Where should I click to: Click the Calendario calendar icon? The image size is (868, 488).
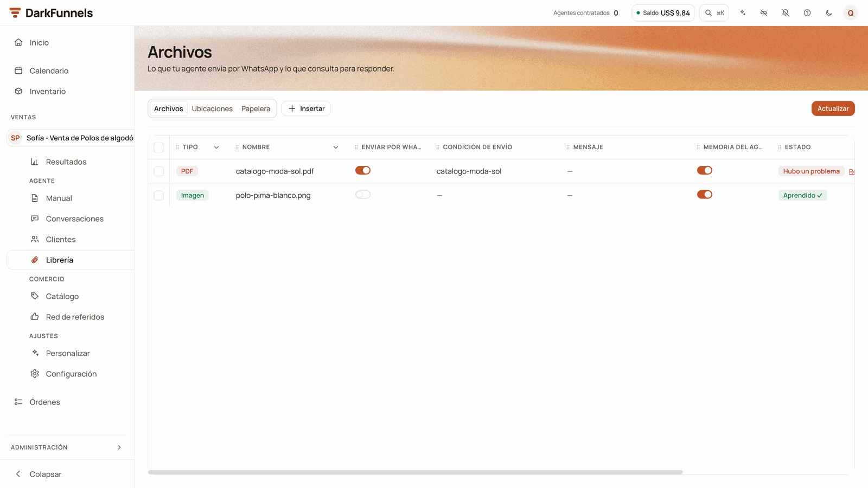coord(18,70)
